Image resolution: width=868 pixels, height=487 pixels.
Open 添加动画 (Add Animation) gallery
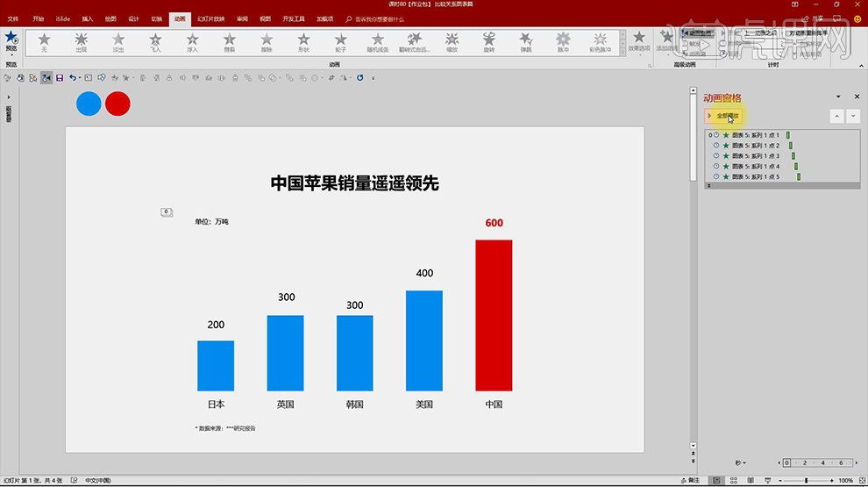pos(667,43)
